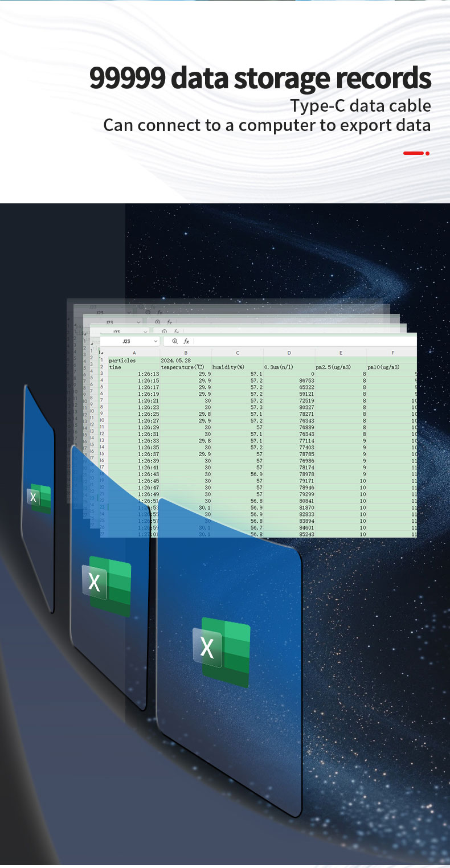Image resolution: width=450 pixels, height=868 pixels.
Task: Click the fx insert function icon
Action: pyautogui.click(x=186, y=341)
